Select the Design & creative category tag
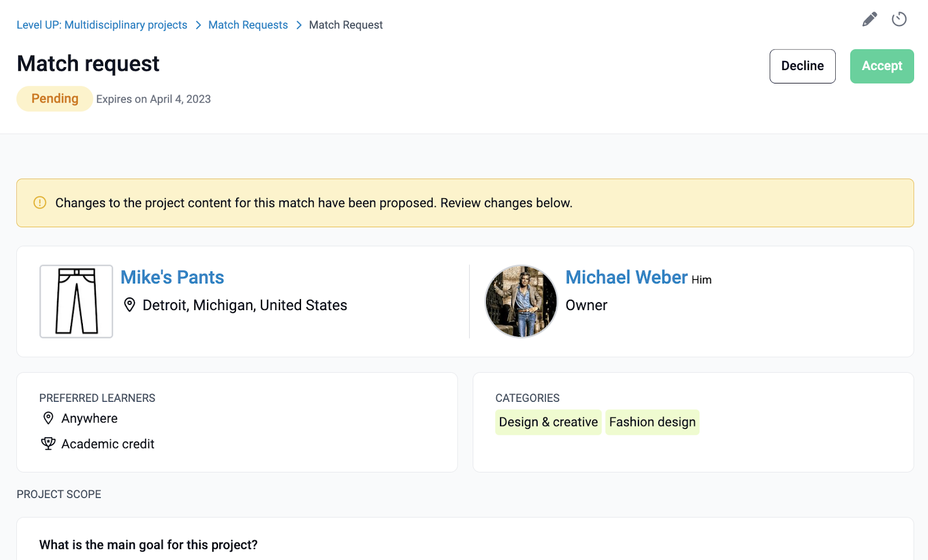 (x=548, y=422)
